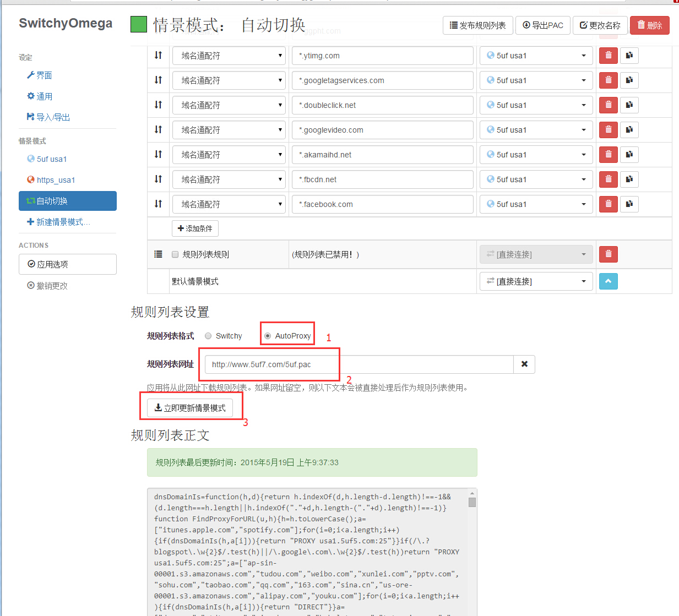Open profile dropdown for *.googletagservices.com row
The image size is (679, 616).
coord(535,80)
